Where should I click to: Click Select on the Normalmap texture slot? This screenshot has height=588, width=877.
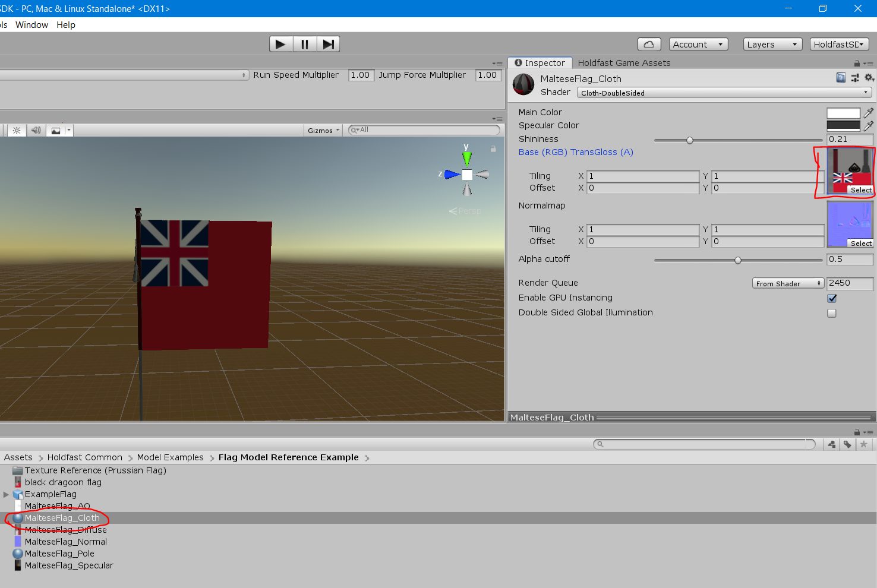860,244
